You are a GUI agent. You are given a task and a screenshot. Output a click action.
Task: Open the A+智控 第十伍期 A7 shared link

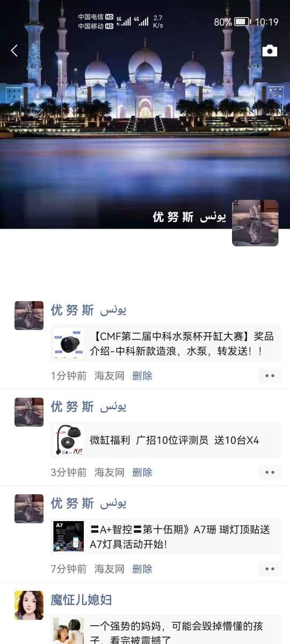point(166,537)
